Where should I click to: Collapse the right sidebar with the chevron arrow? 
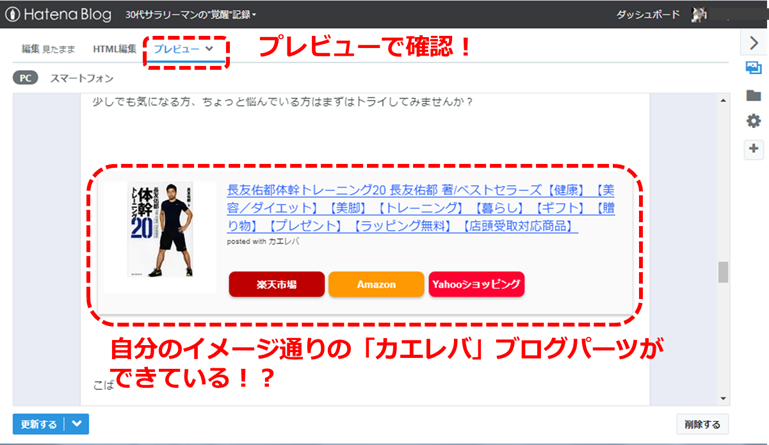(x=754, y=43)
